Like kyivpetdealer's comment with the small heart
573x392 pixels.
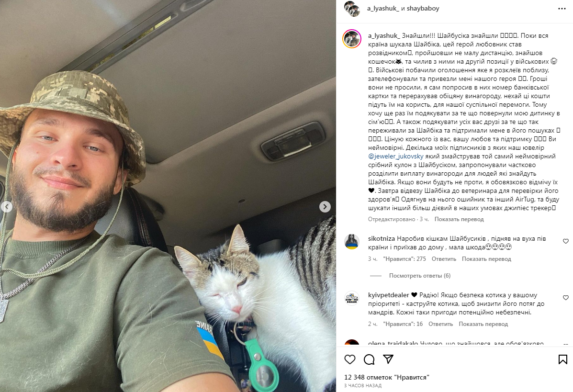[x=566, y=298]
